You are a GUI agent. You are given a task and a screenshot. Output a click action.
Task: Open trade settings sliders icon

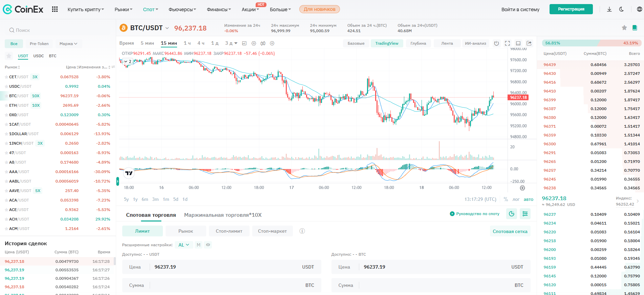[x=525, y=214]
